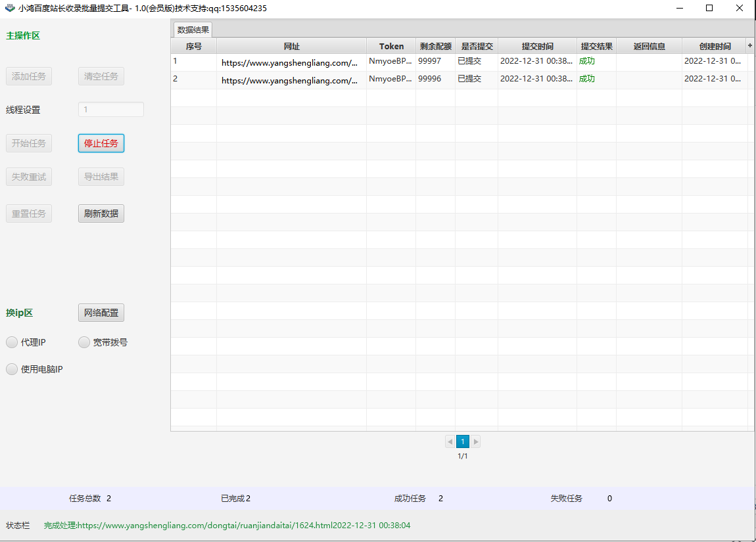Screen dimensions: 756x542
Task: Open the 数据结果 tab
Action: [193, 30]
